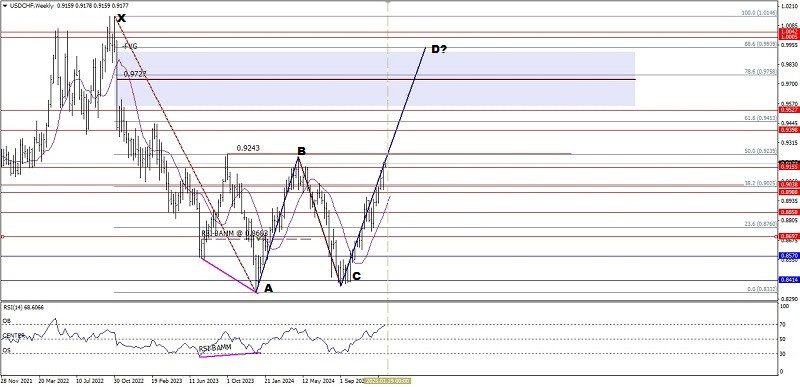The image size is (800, 387).
Task: Click the OB overbought level label
Action: [6, 321]
